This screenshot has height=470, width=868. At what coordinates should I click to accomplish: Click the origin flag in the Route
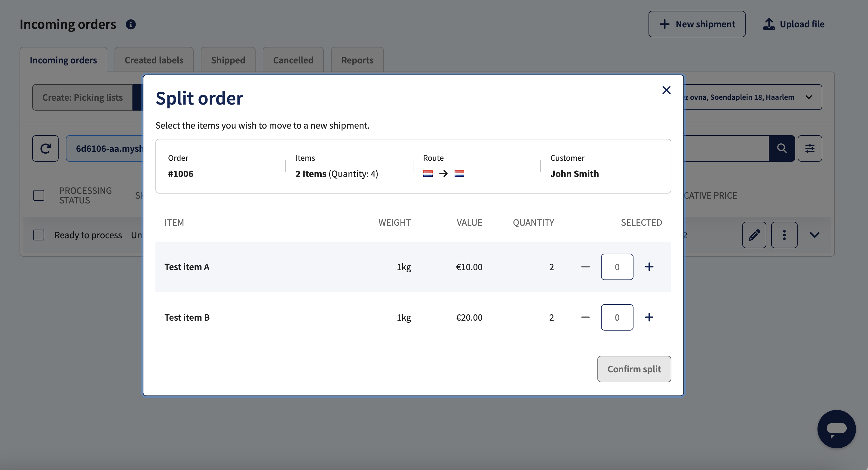tap(428, 174)
